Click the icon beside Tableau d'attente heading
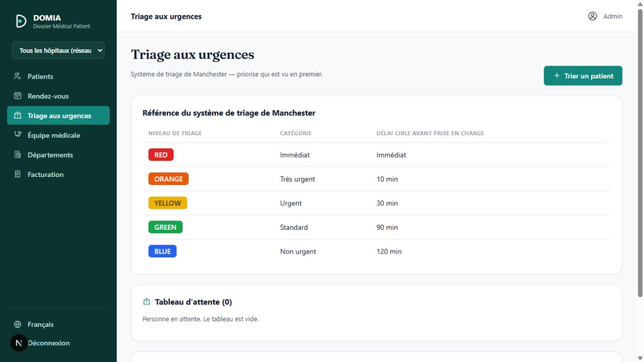The image size is (644, 362). (147, 301)
